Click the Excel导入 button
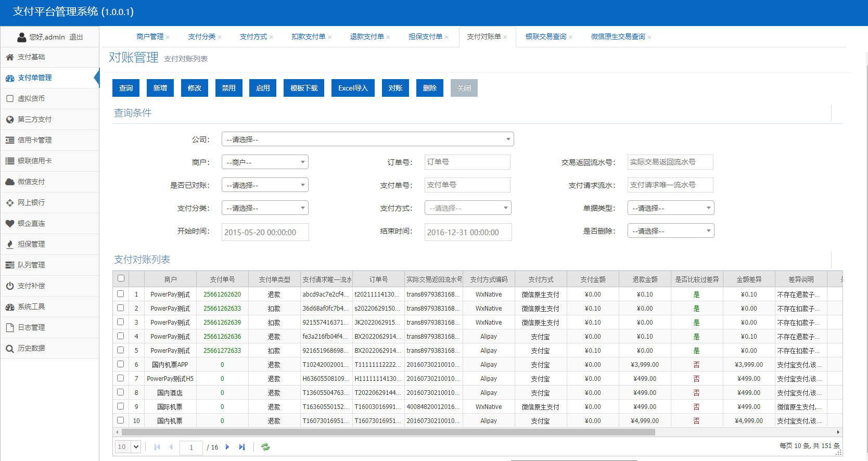Image resolution: width=868 pixels, height=461 pixels. 353,88
